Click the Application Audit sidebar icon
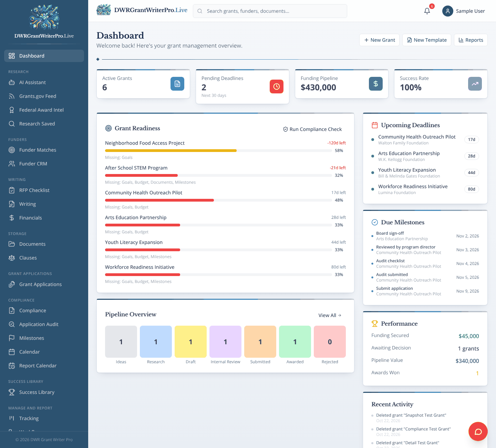 tap(12, 324)
